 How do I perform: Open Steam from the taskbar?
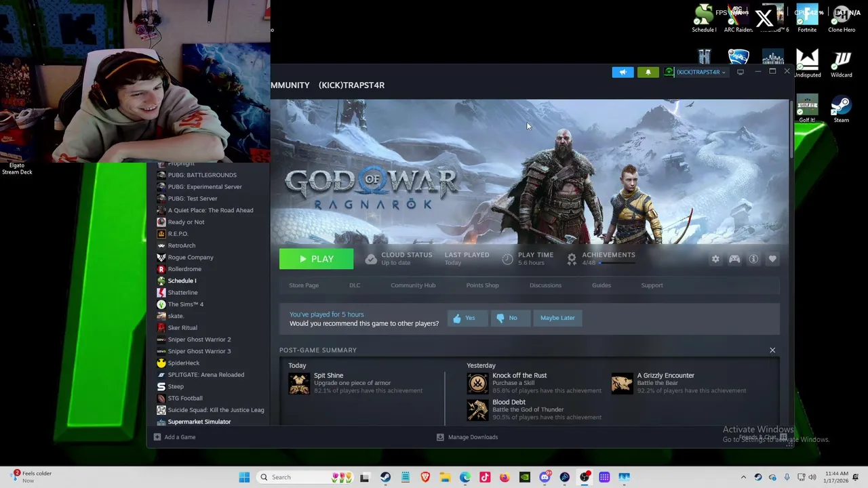coord(385,477)
